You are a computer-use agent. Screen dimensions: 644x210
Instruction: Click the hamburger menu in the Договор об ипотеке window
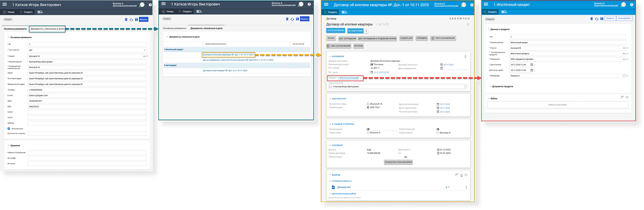326,5
